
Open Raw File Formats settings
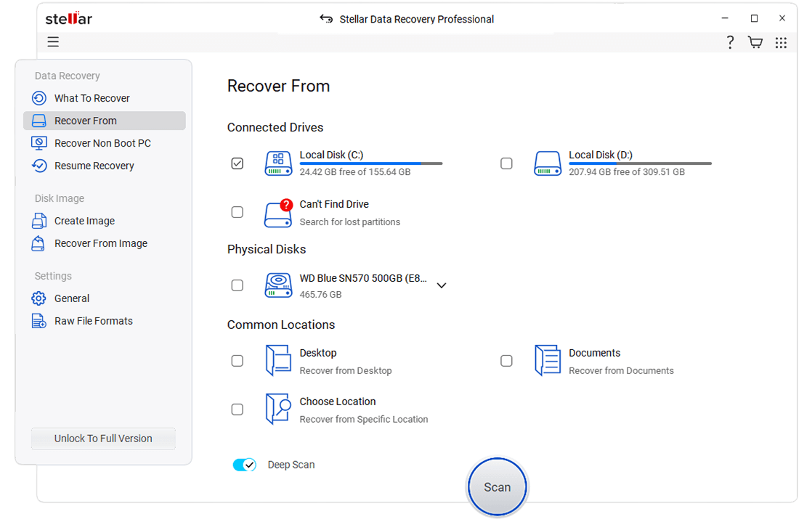tap(93, 320)
